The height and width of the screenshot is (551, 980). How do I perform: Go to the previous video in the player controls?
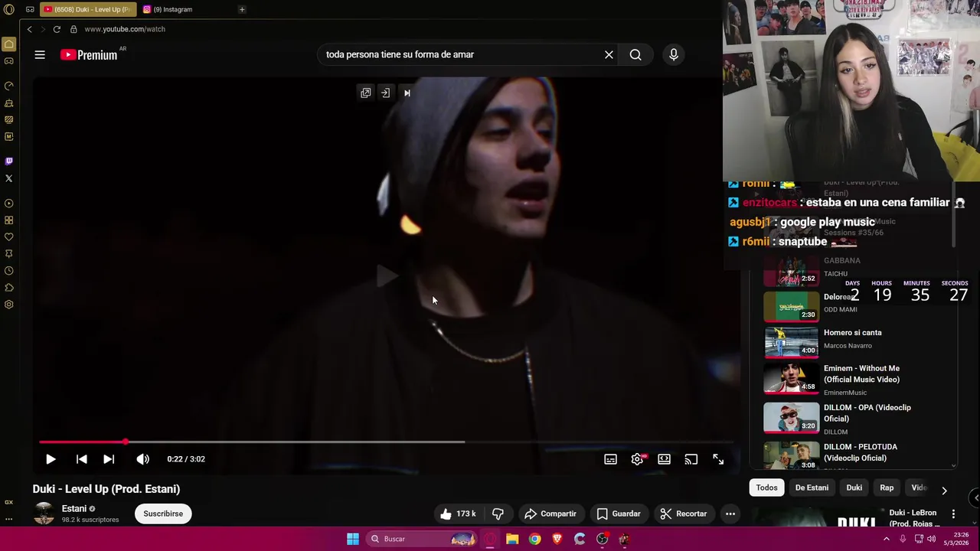point(81,459)
